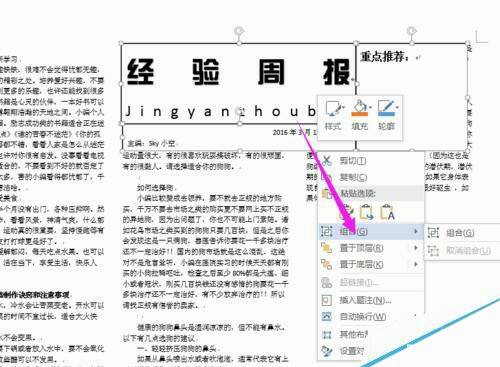Viewport: 500px width, 367px height.
Task: Expand the 自动换行(W) wrap text submenu
Action: (x=371, y=316)
